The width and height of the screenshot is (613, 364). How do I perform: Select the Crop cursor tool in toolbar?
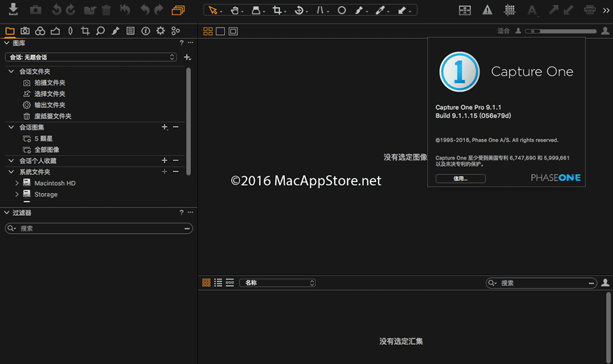(277, 10)
